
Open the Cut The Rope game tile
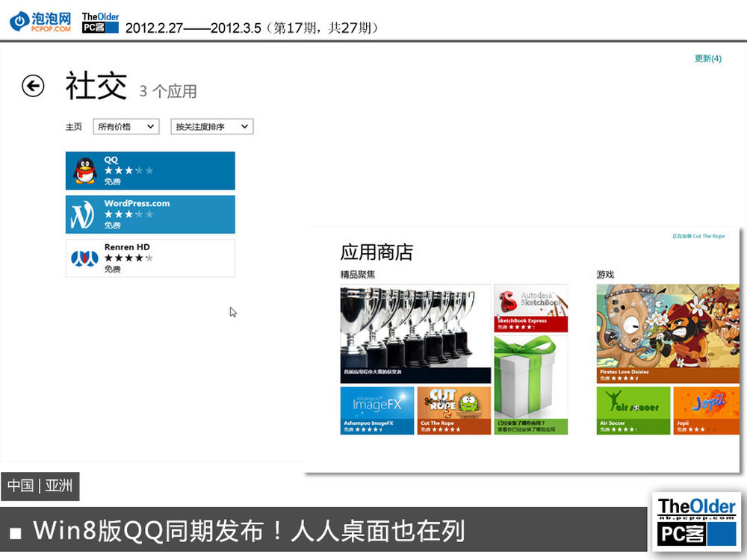pyautogui.click(x=454, y=411)
